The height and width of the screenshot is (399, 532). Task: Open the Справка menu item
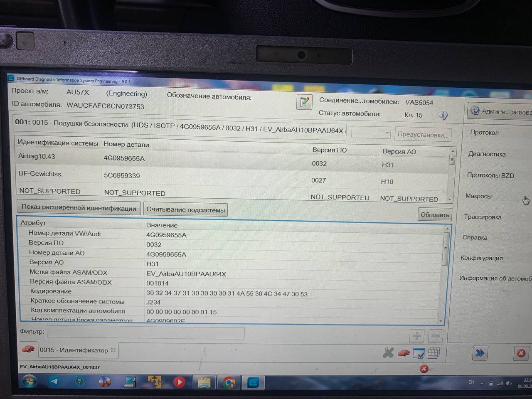click(475, 237)
